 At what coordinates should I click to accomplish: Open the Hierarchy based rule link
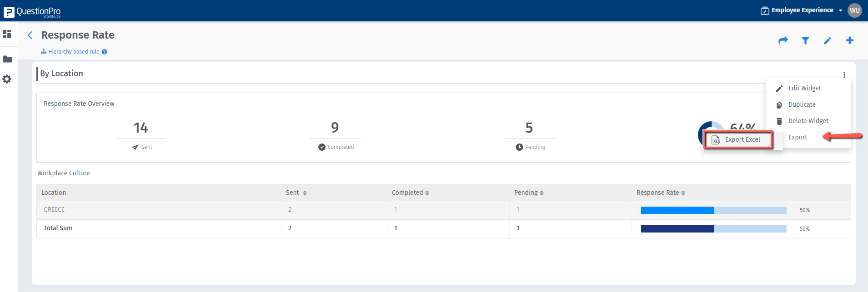tap(74, 52)
